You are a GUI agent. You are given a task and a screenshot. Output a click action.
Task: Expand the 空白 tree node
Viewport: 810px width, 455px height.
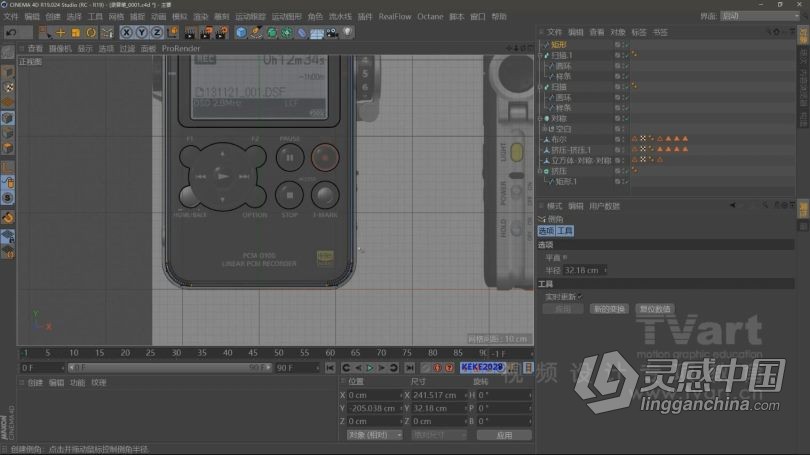coord(544,129)
